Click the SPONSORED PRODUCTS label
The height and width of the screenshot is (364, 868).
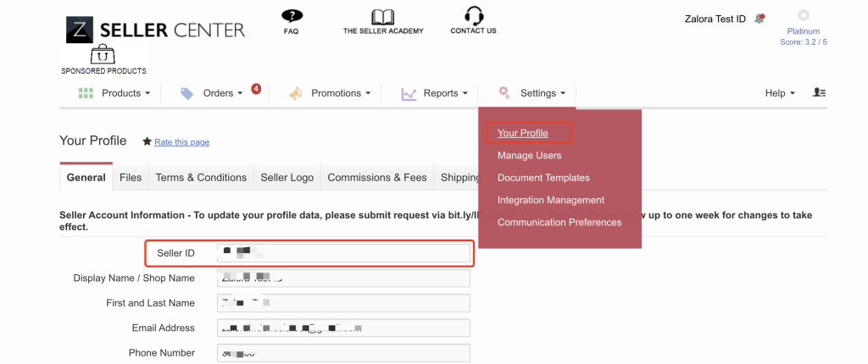(x=103, y=71)
